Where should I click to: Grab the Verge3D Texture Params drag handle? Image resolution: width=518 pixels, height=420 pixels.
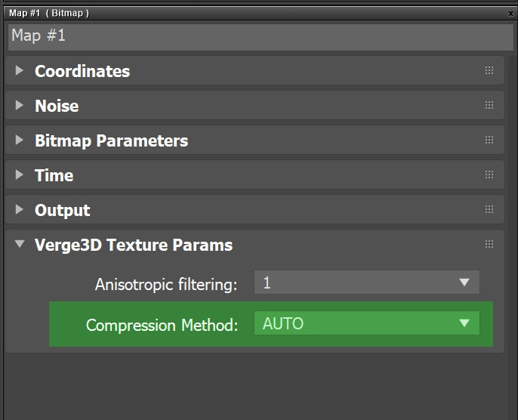pyautogui.click(x=489, y=245)
